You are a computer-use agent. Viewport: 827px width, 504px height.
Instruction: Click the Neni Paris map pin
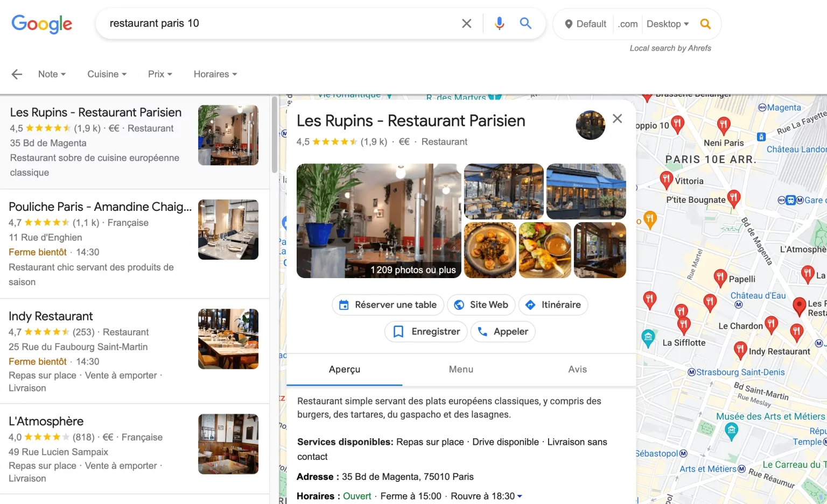724,126
